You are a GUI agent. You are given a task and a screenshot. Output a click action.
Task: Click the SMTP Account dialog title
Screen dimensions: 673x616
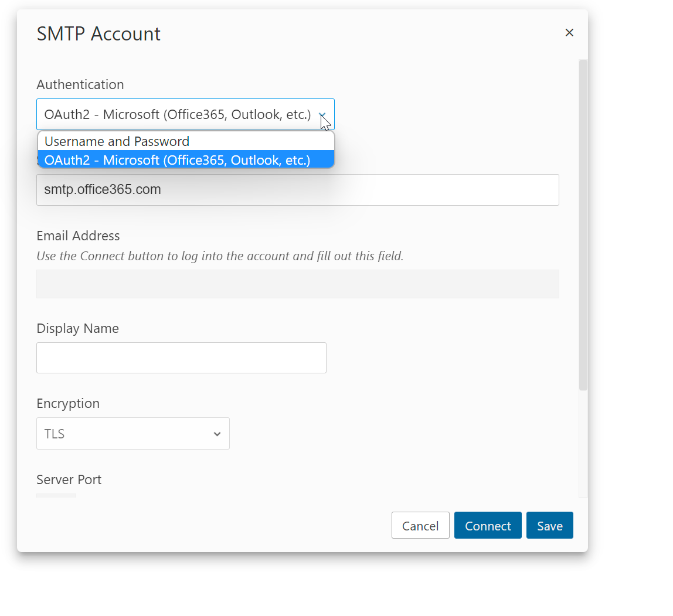click(x=98, y=34)
